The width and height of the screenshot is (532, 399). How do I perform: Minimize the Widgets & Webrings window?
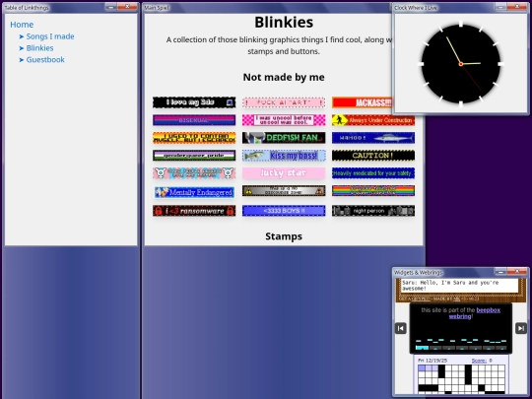[500, 272]
